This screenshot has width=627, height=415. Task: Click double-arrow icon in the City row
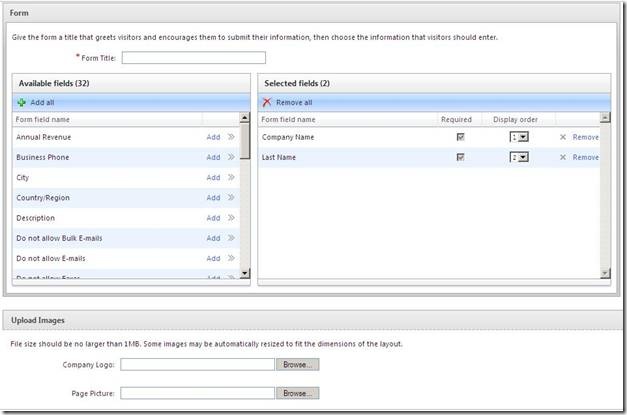click(231, 178)
